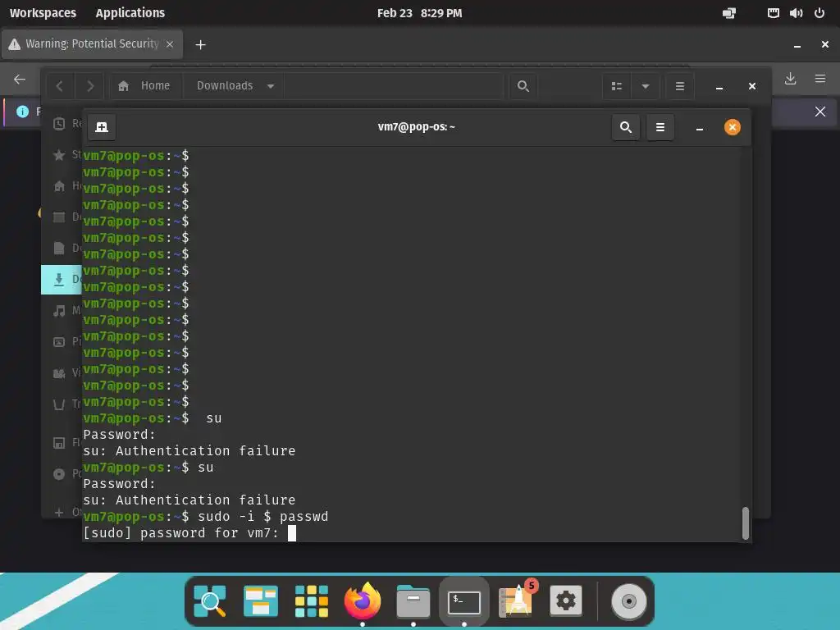Click 'sudo -i $ passwd' command text
Screen dimensions: 840x630
click(263, 517)
